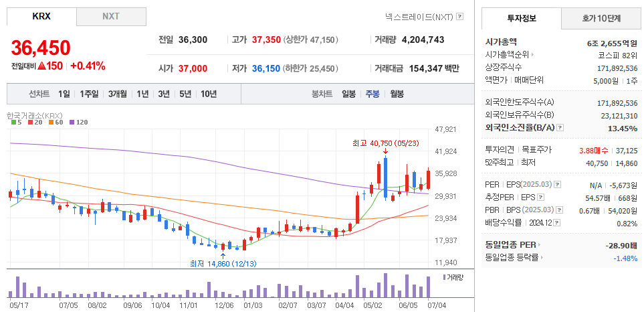This screenshot has height=312, width=644.
Task: Click the 상한가 47,150 text
Action: click(311, 40)
